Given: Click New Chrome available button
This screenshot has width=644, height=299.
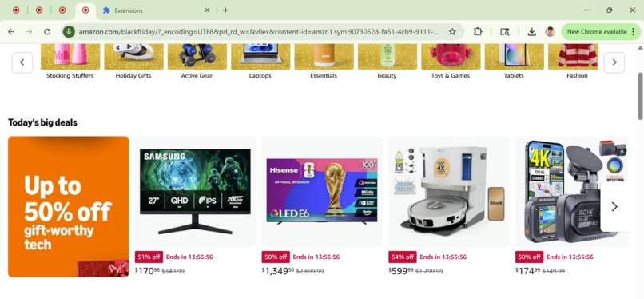Looking at the screenshot, I should pos(596,32).
